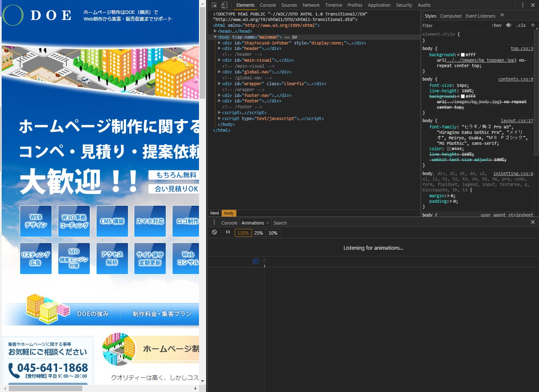This screenshot has width=539, height=392.
Task: Expand the wrapper clearfix div node
Action: (220, 84)
